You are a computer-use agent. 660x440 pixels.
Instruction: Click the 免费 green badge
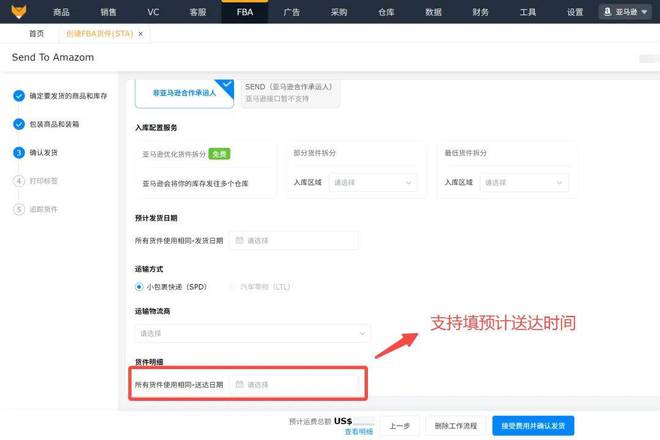(219, 154)
